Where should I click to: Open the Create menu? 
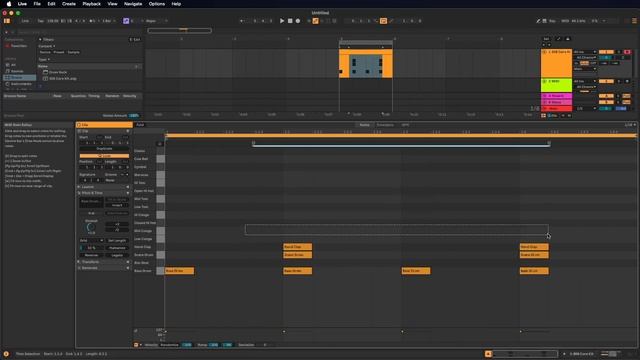pos(69,4)
